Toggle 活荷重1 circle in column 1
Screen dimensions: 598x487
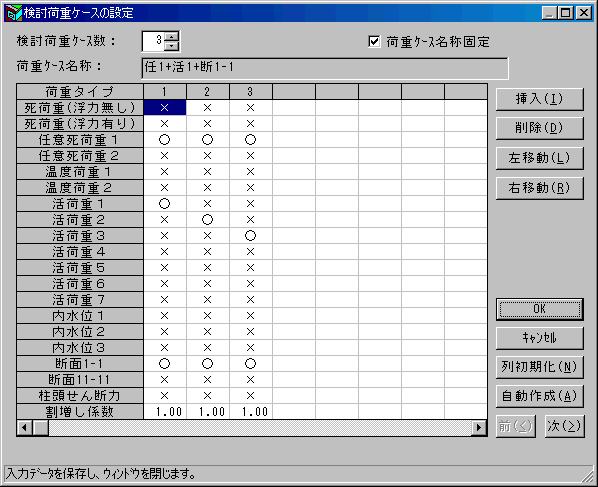point(164,204)
